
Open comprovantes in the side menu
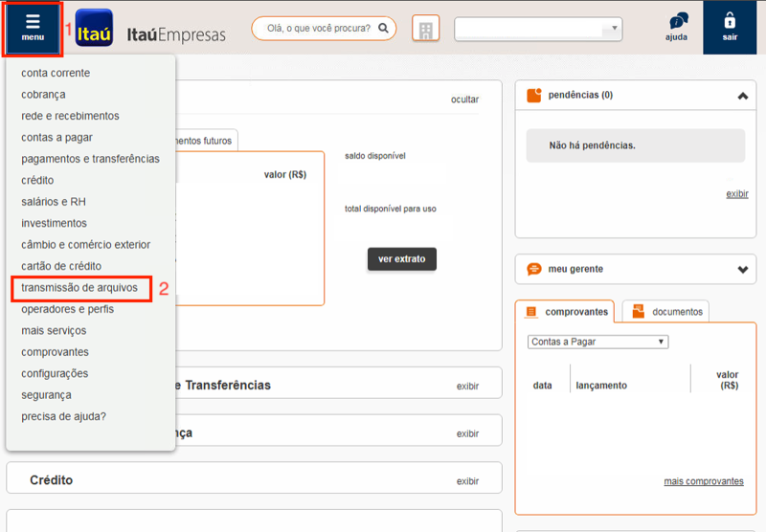tap(55, 352)
